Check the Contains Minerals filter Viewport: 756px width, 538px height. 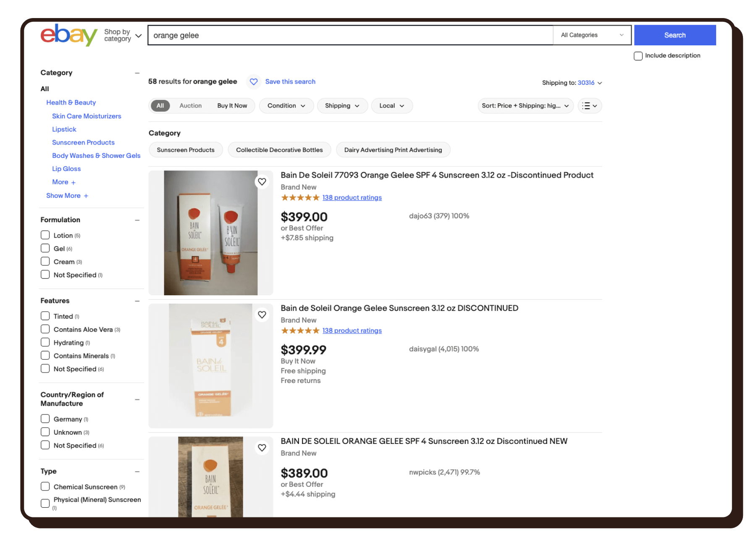(x=45, y=355)
